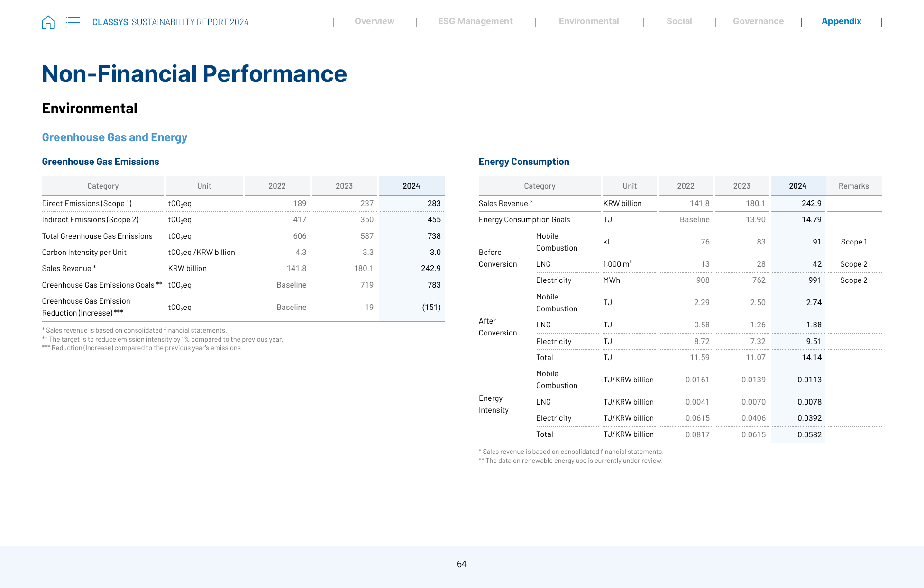
Task: Click the Energy Consumption table title
Action: (524, 162)
